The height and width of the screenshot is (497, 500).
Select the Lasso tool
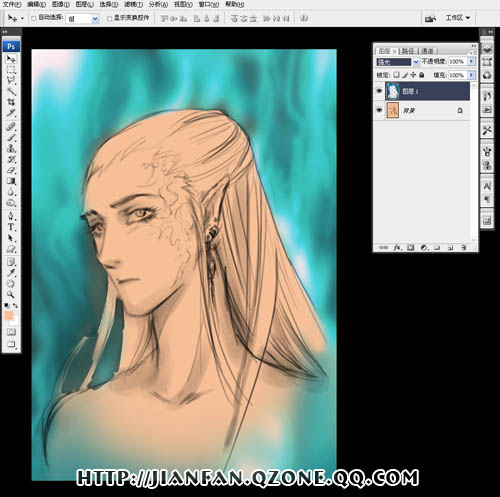[x=11, y=80]
